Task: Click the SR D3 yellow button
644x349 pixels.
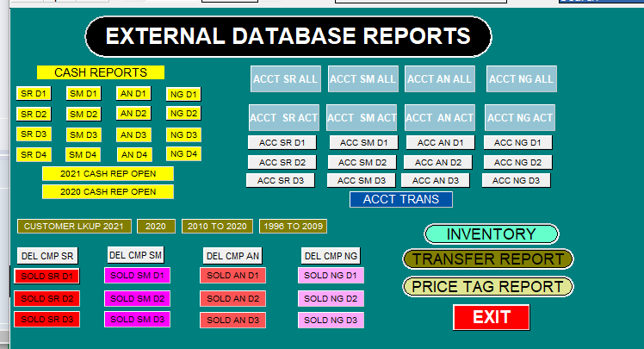Action: click(34, 134)
